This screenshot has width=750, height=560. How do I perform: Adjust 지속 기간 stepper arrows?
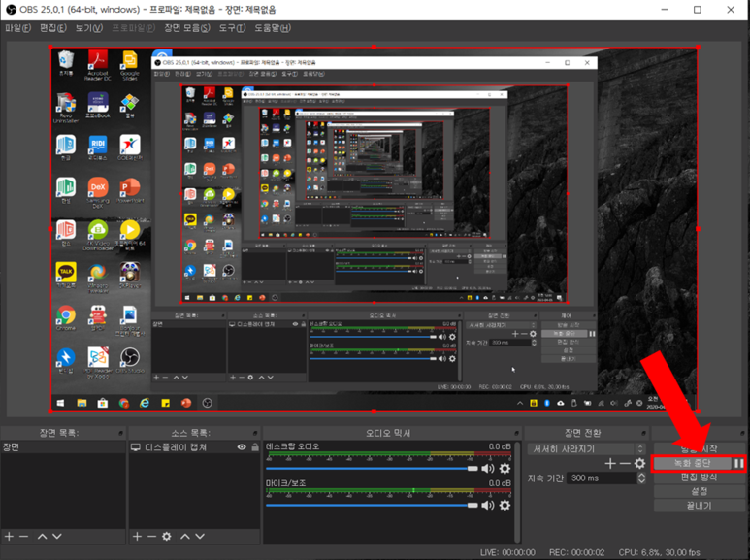tap(641, 478)
